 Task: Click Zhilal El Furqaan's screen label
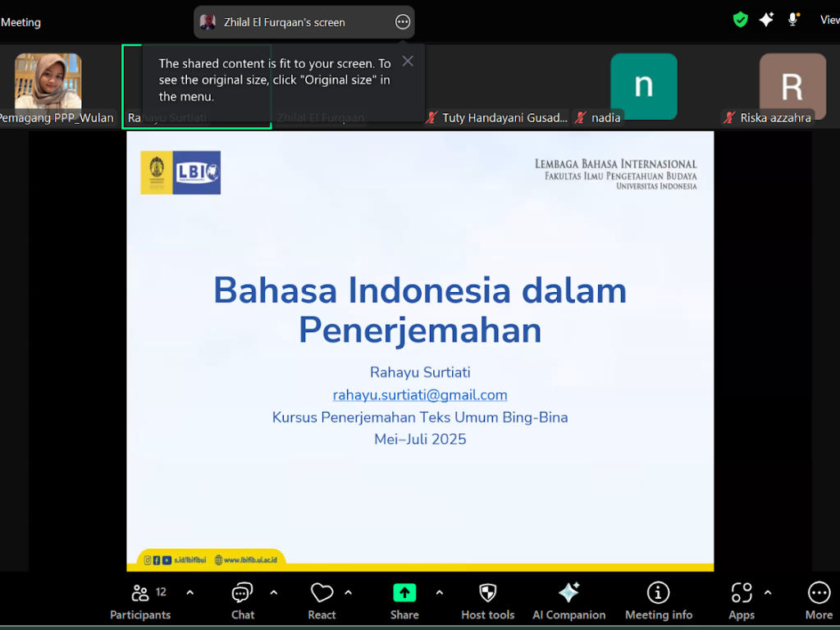(285, 22)
